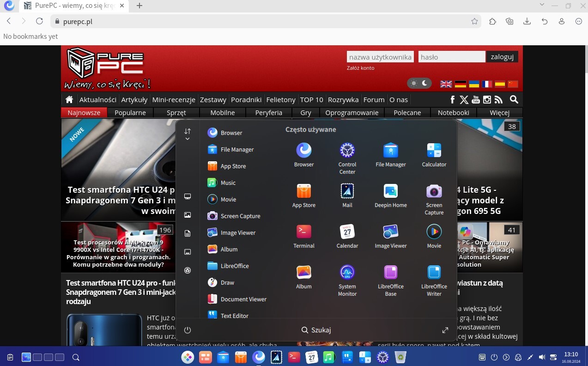
Task: Select Forum in the navigation menu
Action: pos(374,99)
